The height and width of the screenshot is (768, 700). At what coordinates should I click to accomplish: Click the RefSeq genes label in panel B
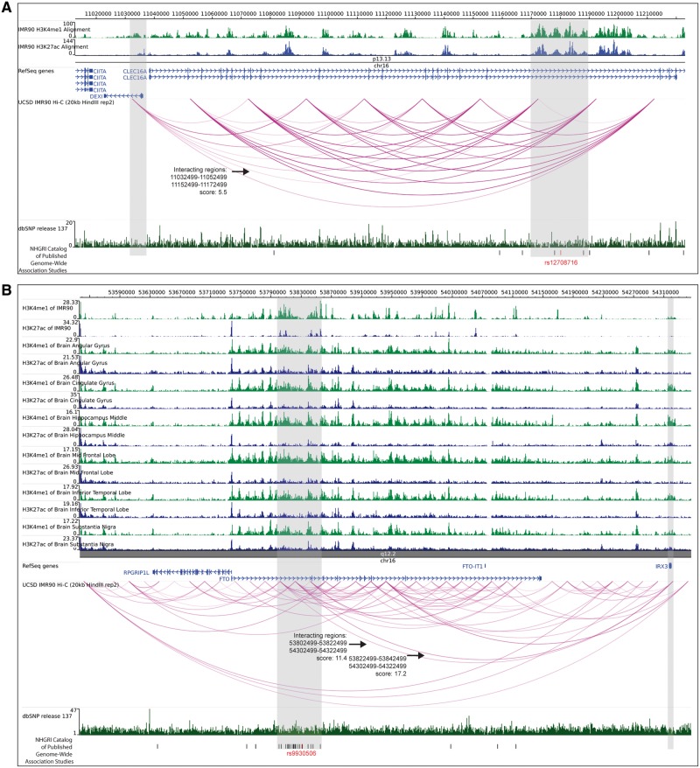click(40, 566)
